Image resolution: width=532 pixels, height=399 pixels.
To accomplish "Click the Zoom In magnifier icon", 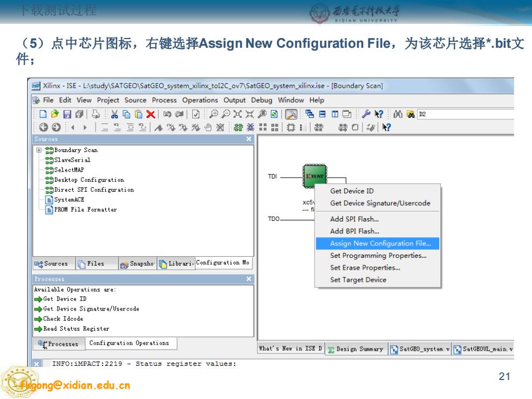I will click(213, 114).
